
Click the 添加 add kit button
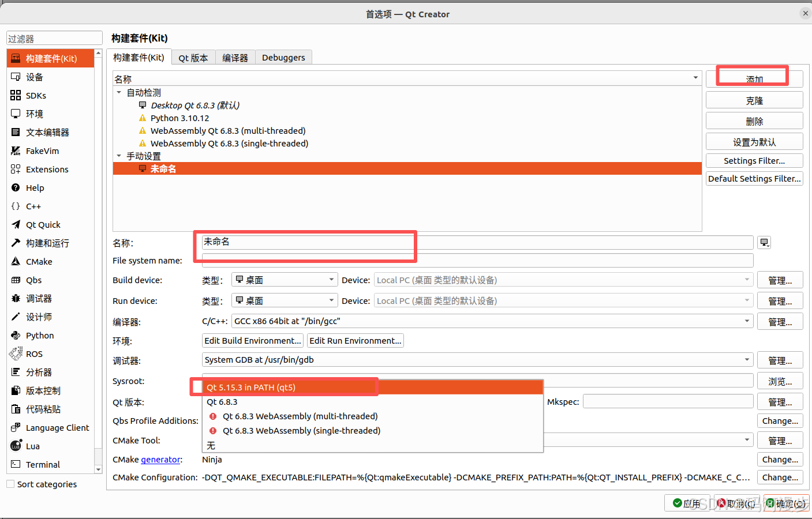pyautogui.click(x=754, y=79)
